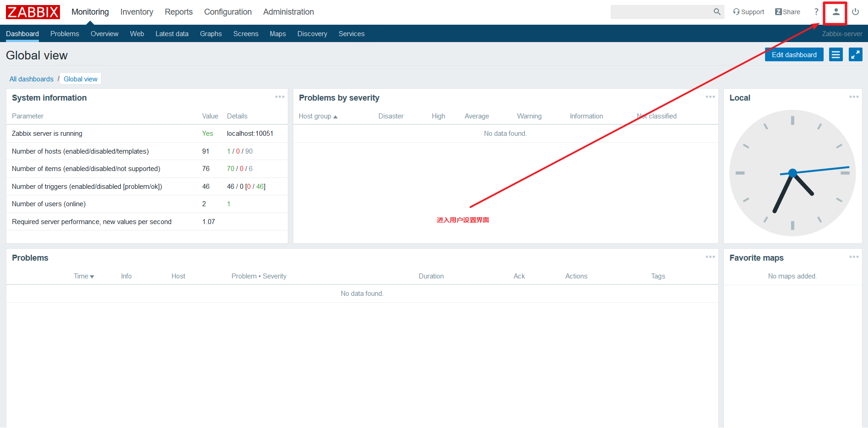868x428 pixels.
Task: Click the 'Duration' column header
Action: click(x=431, y=276)
